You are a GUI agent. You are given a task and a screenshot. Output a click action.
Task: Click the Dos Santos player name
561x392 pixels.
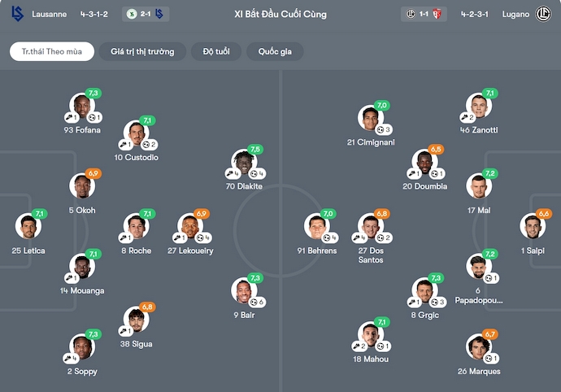(371, 255)
